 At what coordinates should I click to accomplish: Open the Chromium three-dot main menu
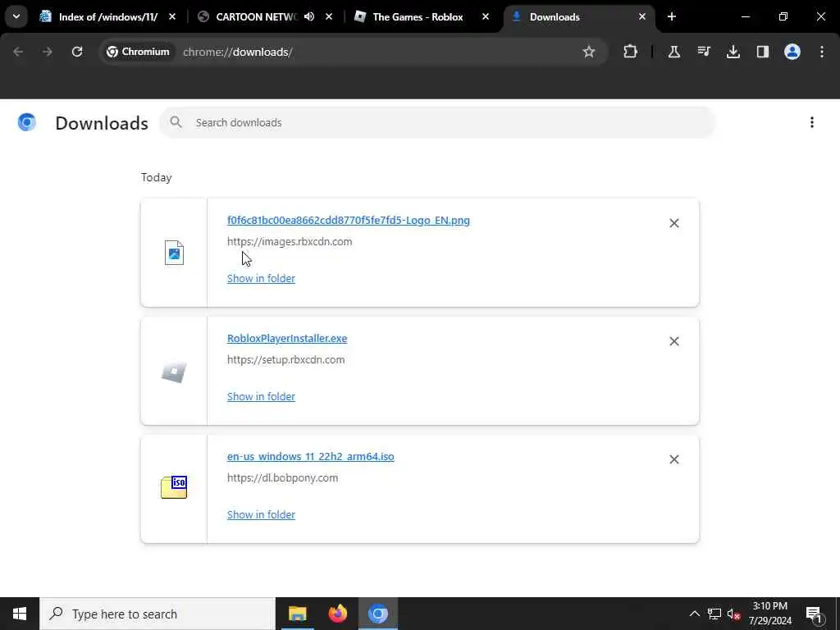click(x=822, y=52)
